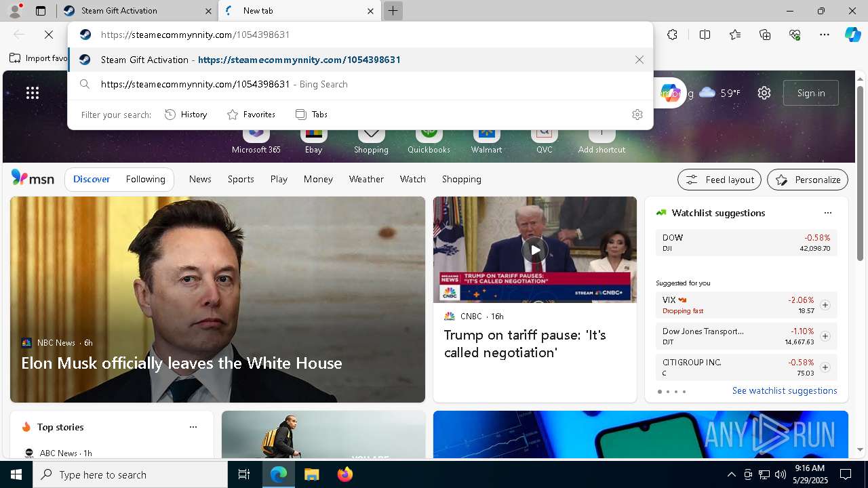Viewport: 868px width, 488px height.
Task: Open a new tab with plus button
Action: [393, 11]
